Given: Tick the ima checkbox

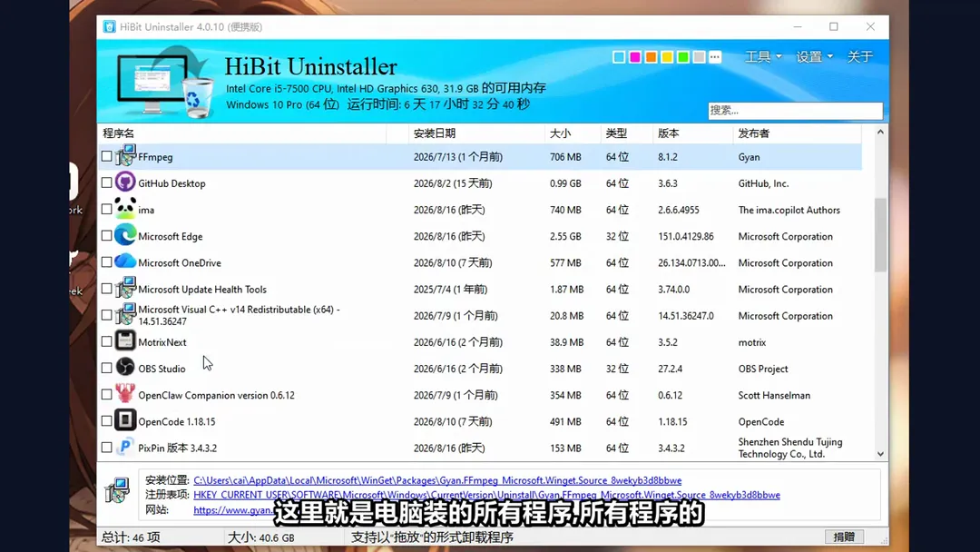Looking at the screenshot, I should (x=106, y=209).
